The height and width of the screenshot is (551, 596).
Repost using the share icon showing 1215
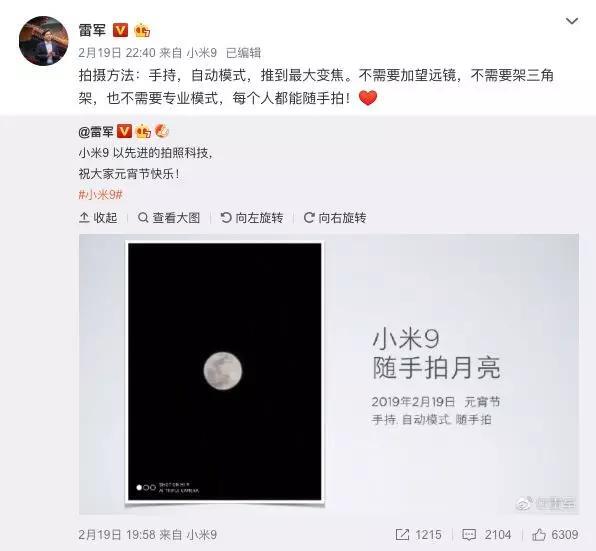[418, 535]
